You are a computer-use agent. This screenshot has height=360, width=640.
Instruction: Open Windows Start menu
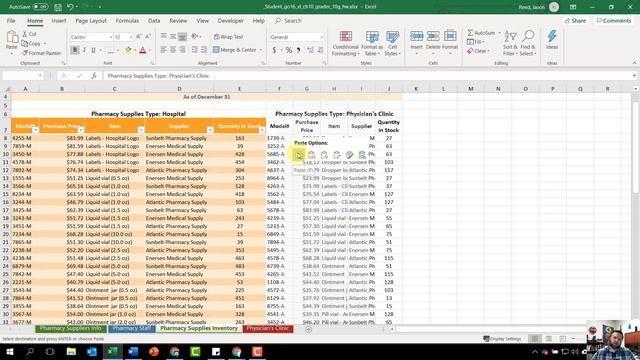tap(9, 351)
